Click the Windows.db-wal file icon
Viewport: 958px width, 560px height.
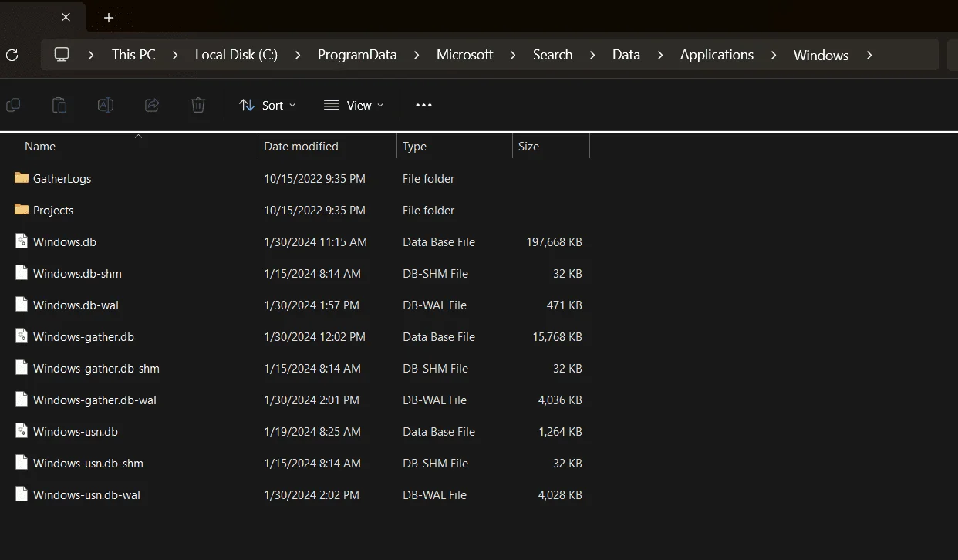point(22,304)
